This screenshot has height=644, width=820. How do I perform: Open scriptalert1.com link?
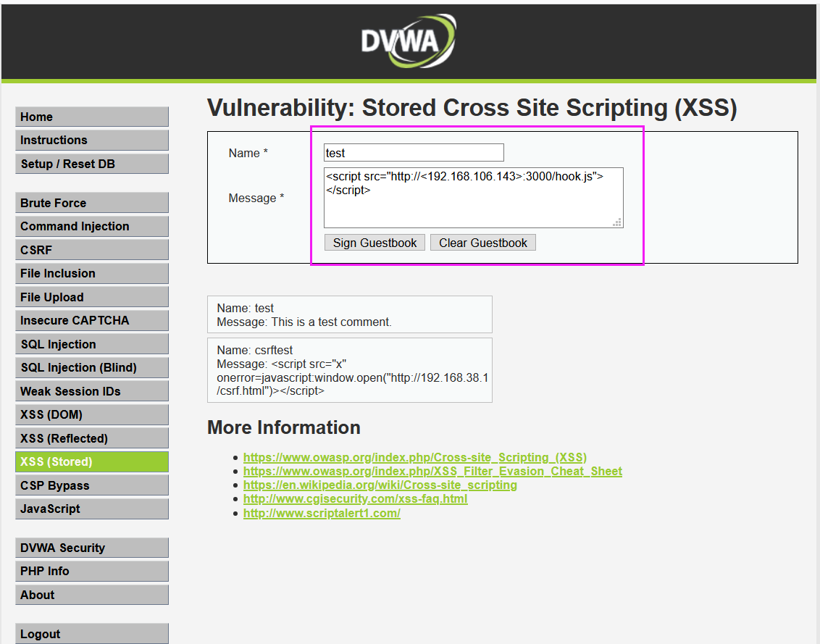322,513
